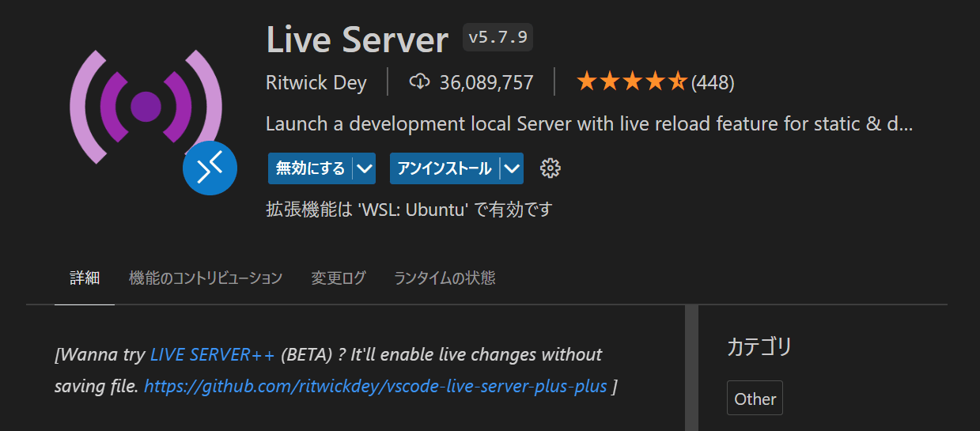Open the extension settings gear

(551, 168)
